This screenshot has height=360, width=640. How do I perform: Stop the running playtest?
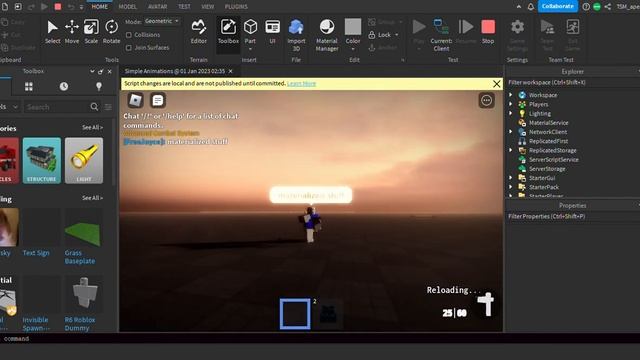click(x=488, y=32)
